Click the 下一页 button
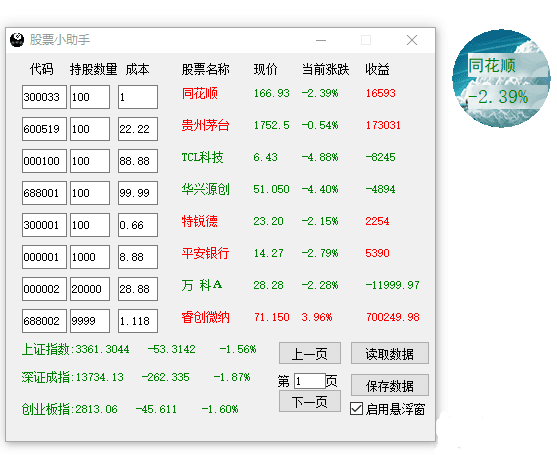This screenshot has width=557, height=464. pyautogui.click(x=310, y=401)
